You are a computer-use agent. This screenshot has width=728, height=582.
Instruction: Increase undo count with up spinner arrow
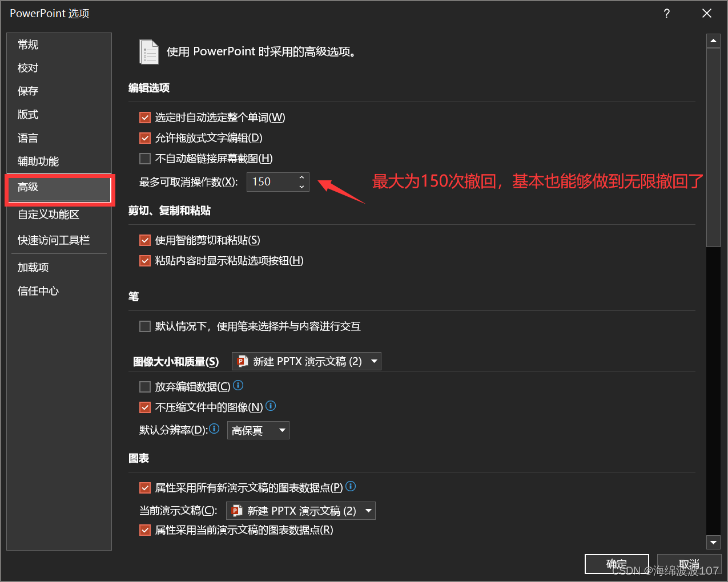click(301, 177)
